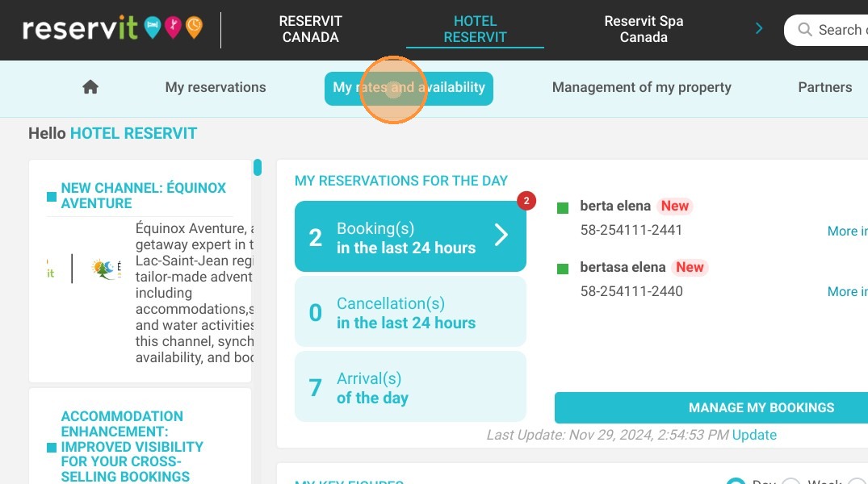Click the blue bed pin icon
This screenshot has width=868, height=484.
(153, 27)
